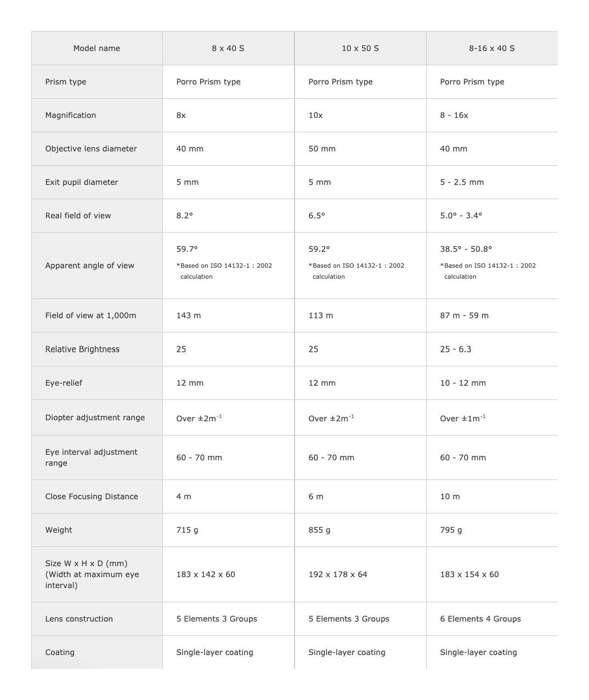This screenshot has width=589, height=700.
Task: Click the 8 x 40 S column header
Action: click(x=228, y=48)
